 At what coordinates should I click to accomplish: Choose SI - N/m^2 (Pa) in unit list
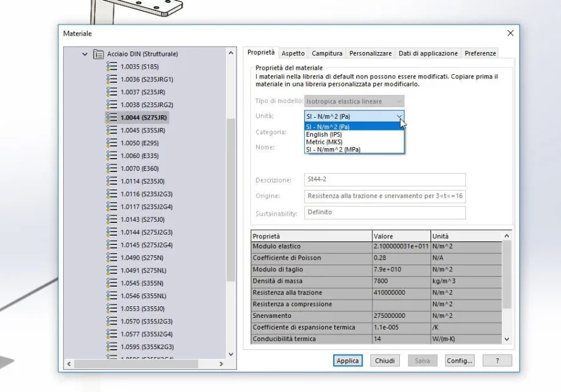[x=354, y=127]
